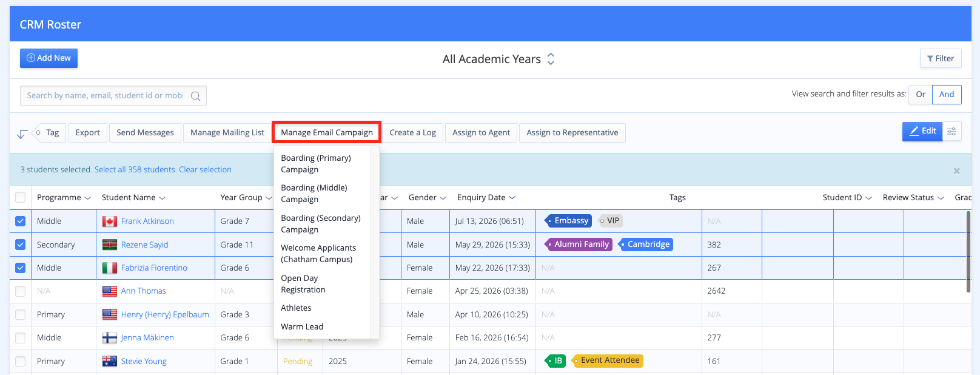Screen dimensions: 980x375
Task: Click Frank Atkinson's Canada flag icon
Action: point(110,221)
